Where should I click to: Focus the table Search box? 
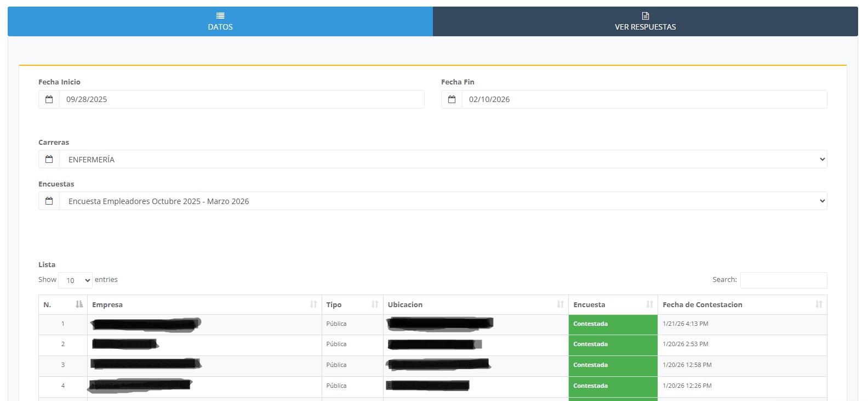coord(784,280)
